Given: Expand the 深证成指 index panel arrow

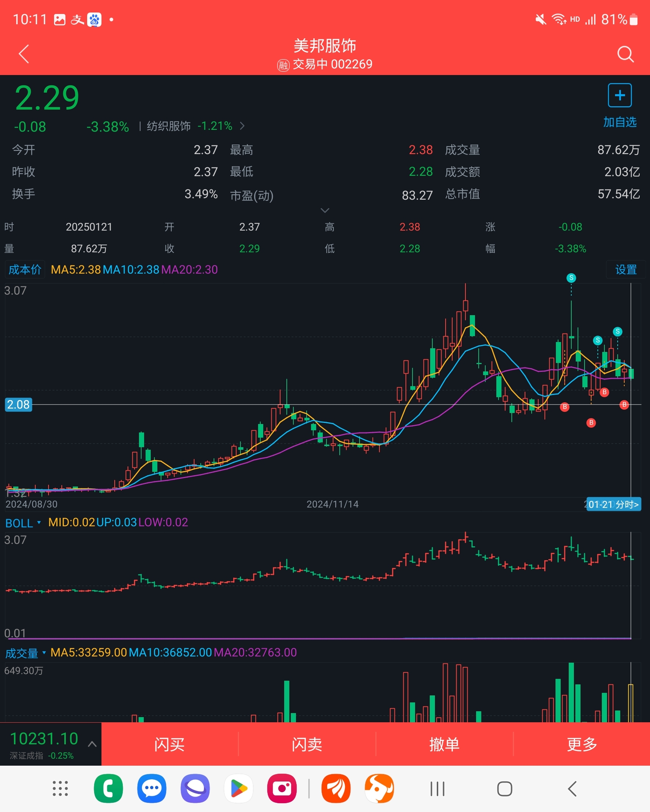Looking at the screenshot, I should [92, 744].
